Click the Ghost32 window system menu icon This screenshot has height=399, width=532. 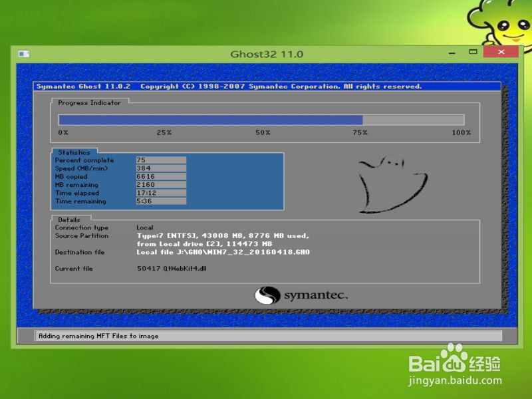(x=24, y=54)
